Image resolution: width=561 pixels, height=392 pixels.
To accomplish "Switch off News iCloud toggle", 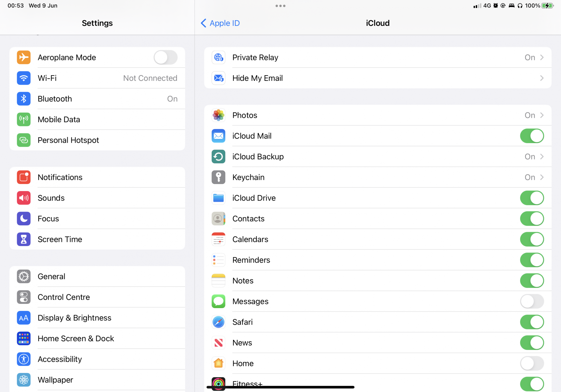I will (532, 343).
